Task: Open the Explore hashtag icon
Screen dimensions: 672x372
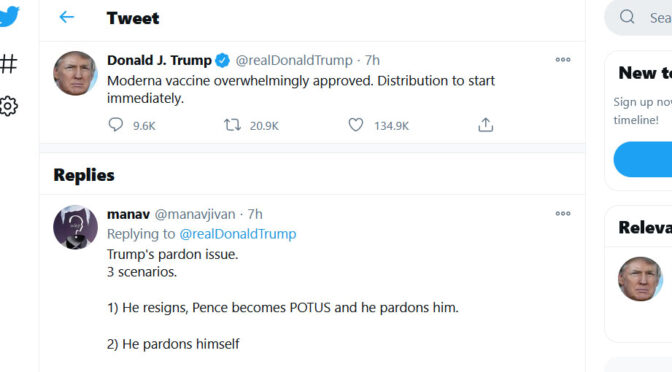Action: (x=8, y=64)
